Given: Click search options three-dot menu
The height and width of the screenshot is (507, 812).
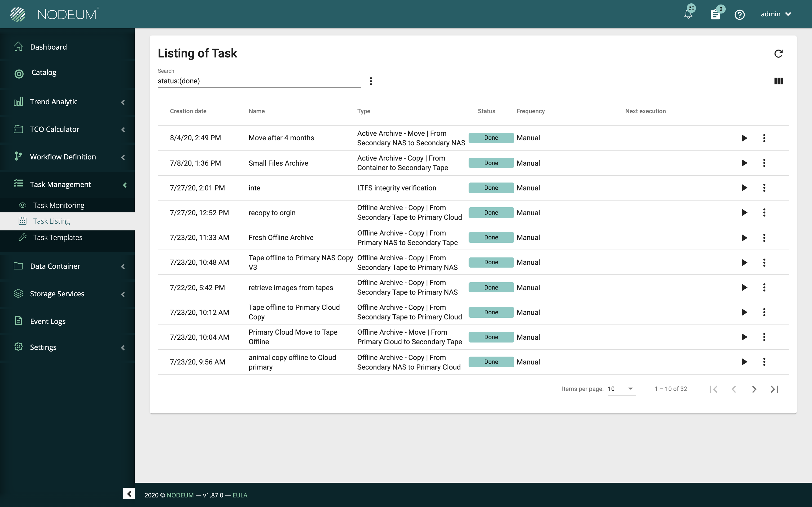Looking at the screenshot, I should (x=371, y=81).
